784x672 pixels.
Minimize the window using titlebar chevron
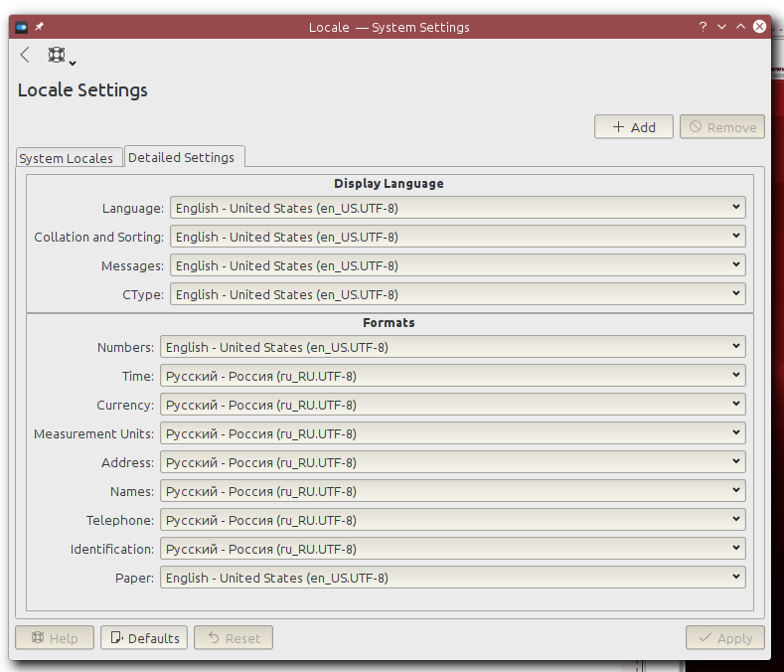coord(721,27)
